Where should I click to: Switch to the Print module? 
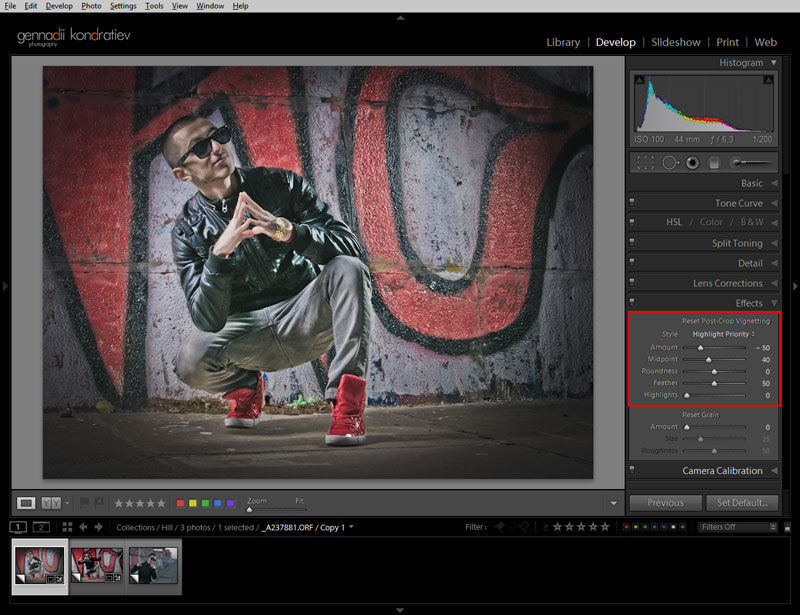(727, 42)
